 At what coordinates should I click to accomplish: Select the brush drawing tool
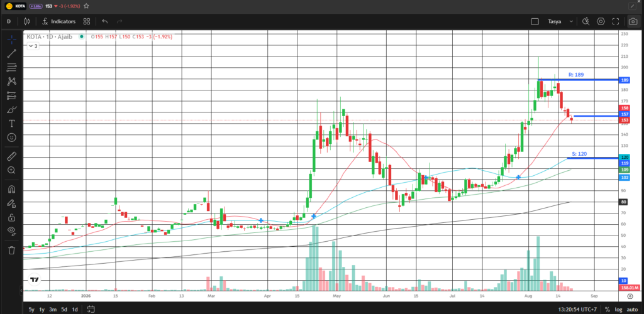pyautogui.click(x=11, y=109)
